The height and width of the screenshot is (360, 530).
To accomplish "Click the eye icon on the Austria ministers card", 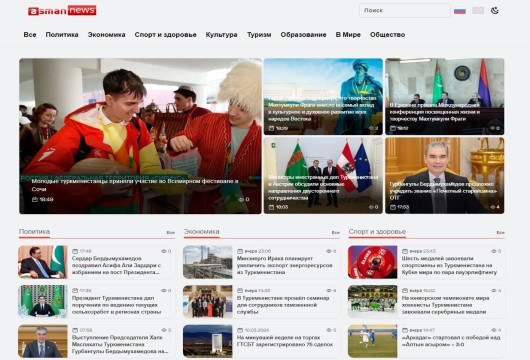I will point(371,207).
